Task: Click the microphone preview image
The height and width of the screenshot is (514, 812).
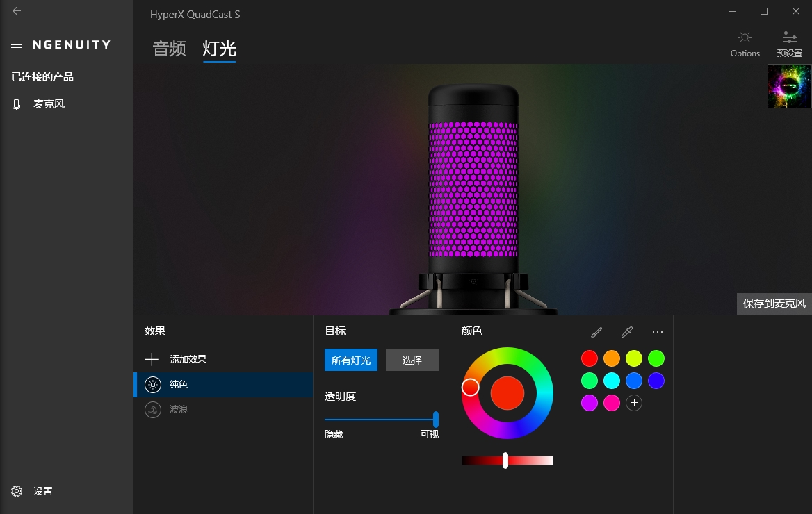Action: pyautogui.click(x=473, y=199)
